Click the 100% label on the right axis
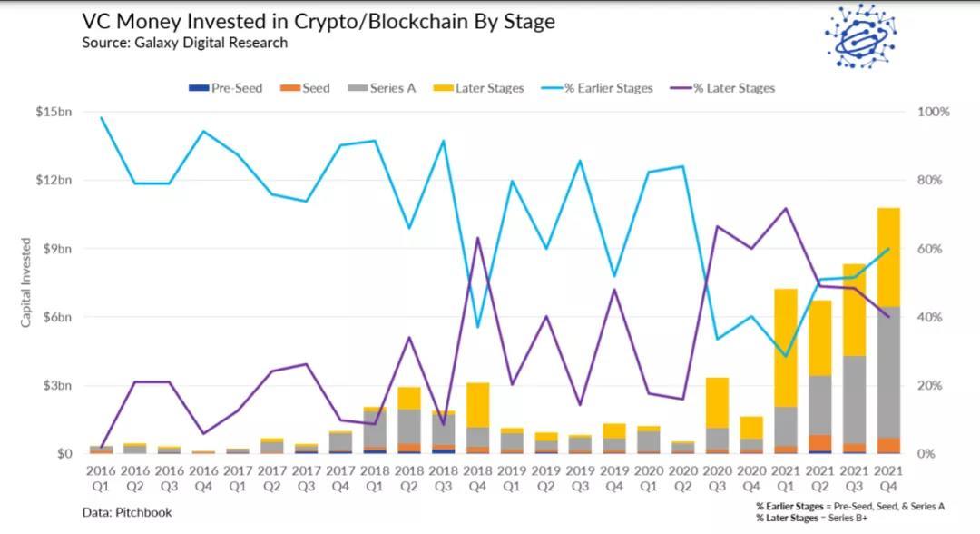980x534 pixels. (933, 112)
